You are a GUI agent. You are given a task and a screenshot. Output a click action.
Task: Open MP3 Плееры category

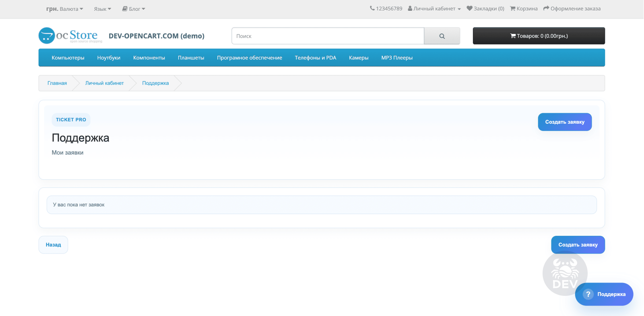click(397, 58)
